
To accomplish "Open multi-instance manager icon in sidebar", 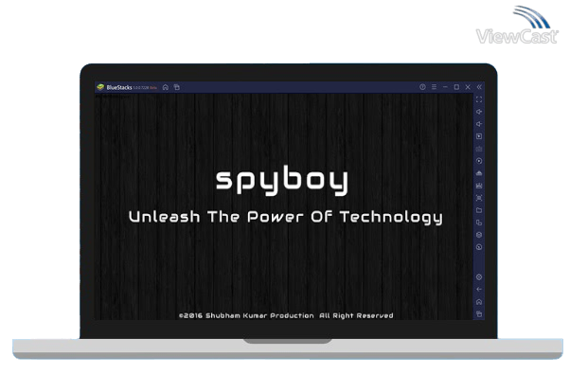I will (479, 223).
